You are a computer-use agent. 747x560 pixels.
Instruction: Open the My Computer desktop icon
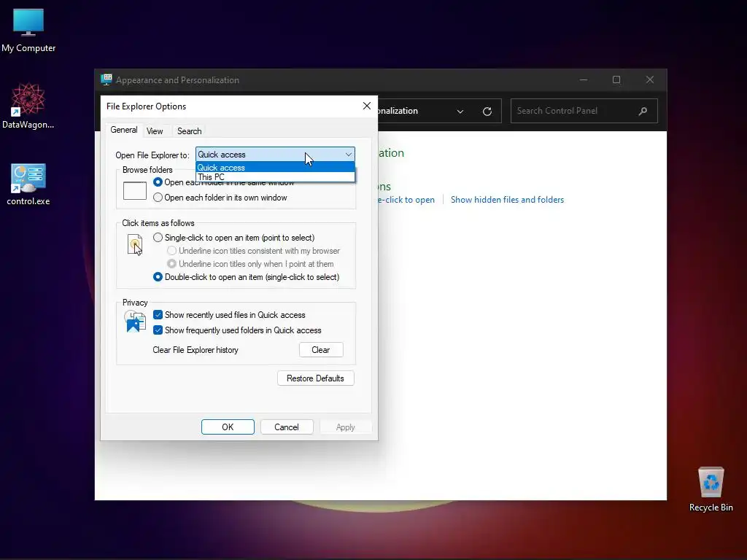click(x=28, y=31)
